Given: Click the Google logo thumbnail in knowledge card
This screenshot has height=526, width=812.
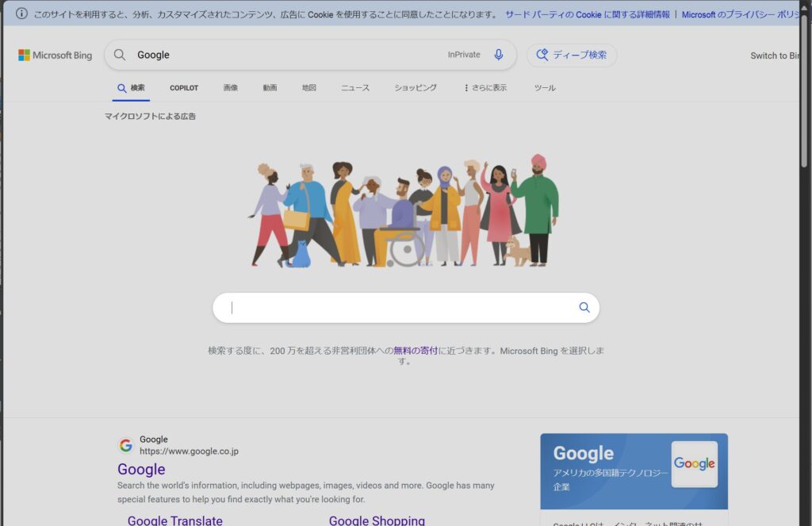Looking at the screenshot, I should point(694,464).
